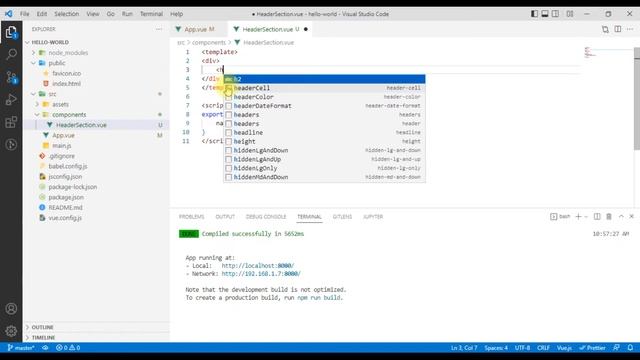The image size is (640, 360).
Task: Toggle primary side bar layout icon
Action: (534, 14)
